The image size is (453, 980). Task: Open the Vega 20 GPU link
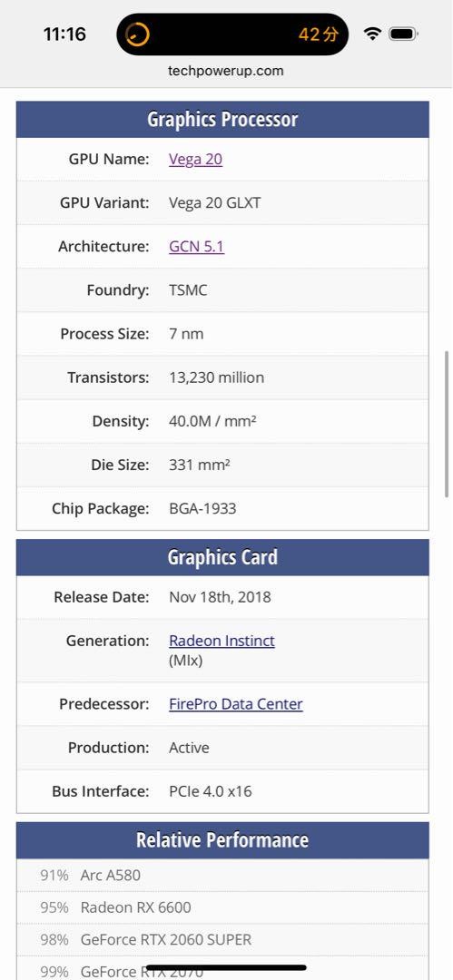[x=195, y=159]
